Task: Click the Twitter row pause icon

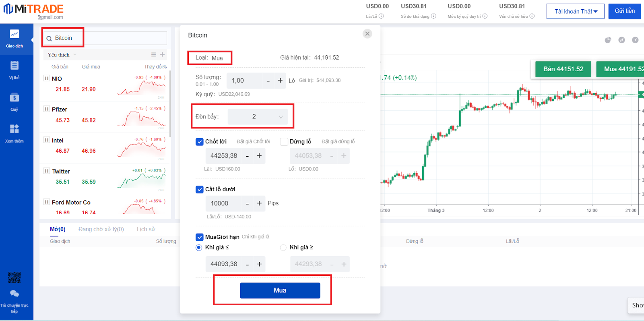Action: pos(47,171)
